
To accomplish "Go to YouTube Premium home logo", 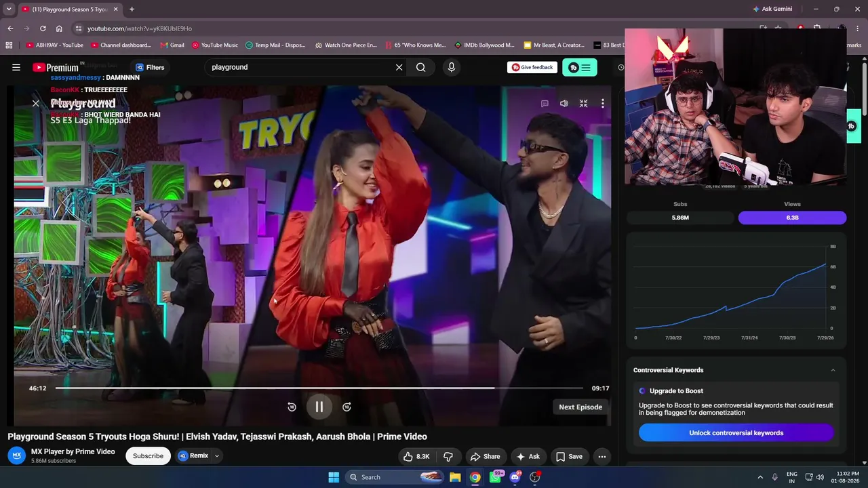I will [x=56, y=67].
